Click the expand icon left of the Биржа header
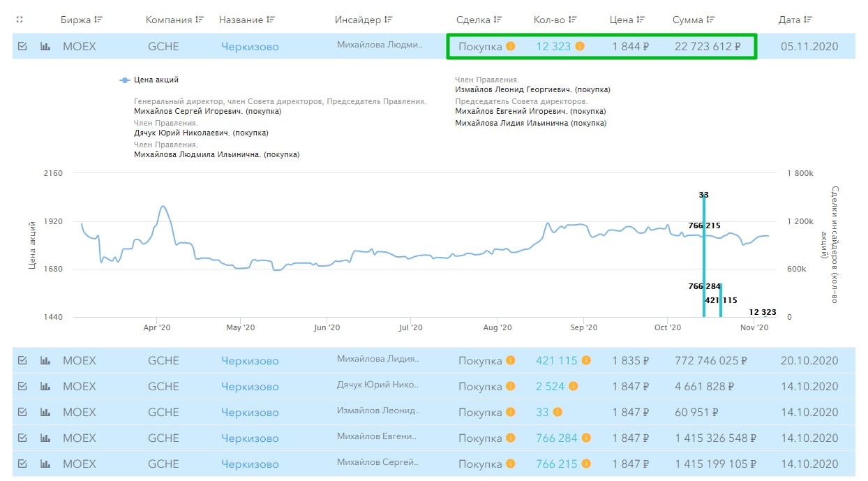868x481 pixels. coord(20,20)
